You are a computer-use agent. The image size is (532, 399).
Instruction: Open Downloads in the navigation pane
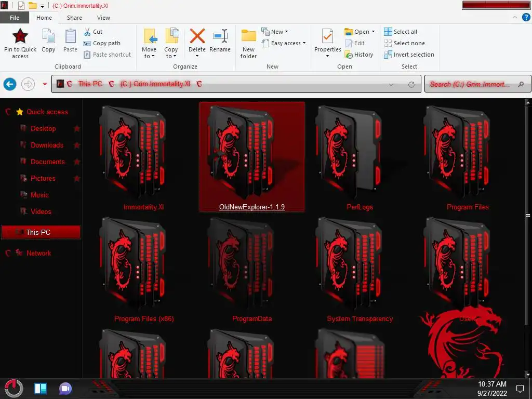pos(47,145)
